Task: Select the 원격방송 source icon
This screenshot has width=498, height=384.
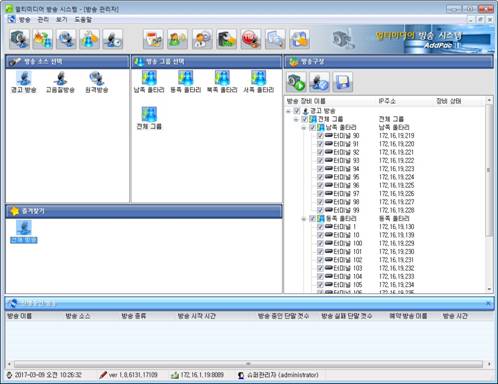Action: (x=97, y=82)
